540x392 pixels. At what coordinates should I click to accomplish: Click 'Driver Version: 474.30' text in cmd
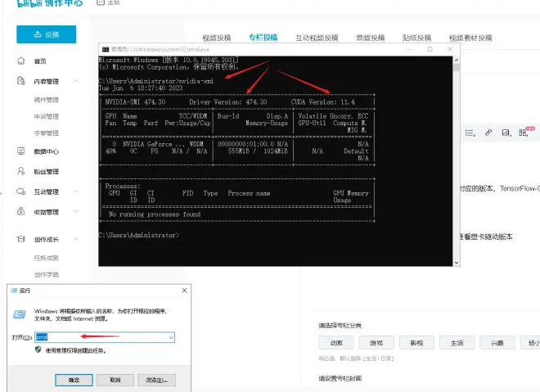[228, 102]
